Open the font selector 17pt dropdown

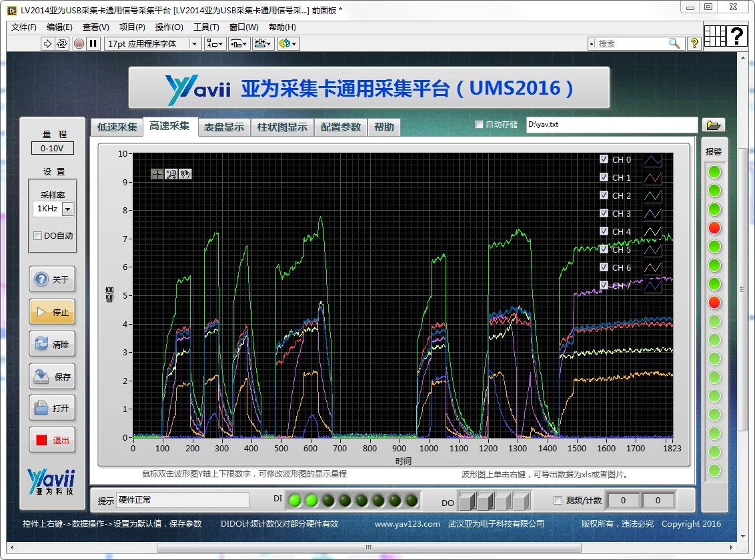click(152, 44)
